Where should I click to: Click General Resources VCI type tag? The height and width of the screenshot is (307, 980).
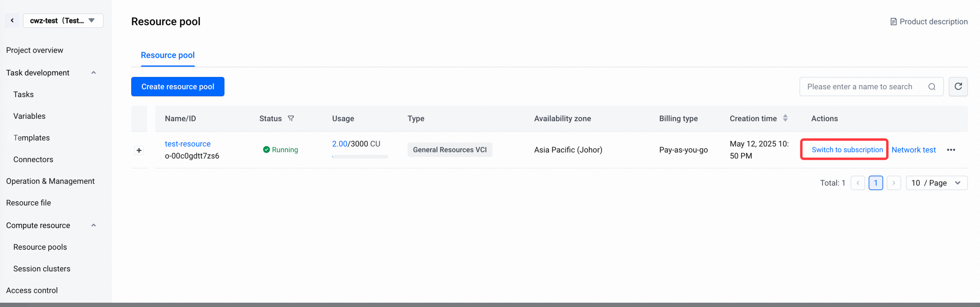pos(450,150)
